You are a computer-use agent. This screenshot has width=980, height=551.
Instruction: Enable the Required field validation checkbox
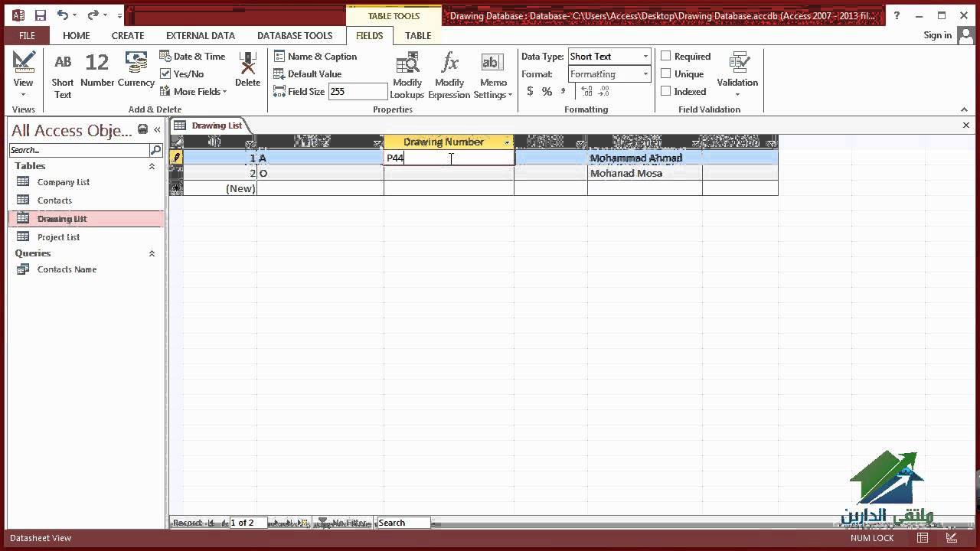(665, 56)
